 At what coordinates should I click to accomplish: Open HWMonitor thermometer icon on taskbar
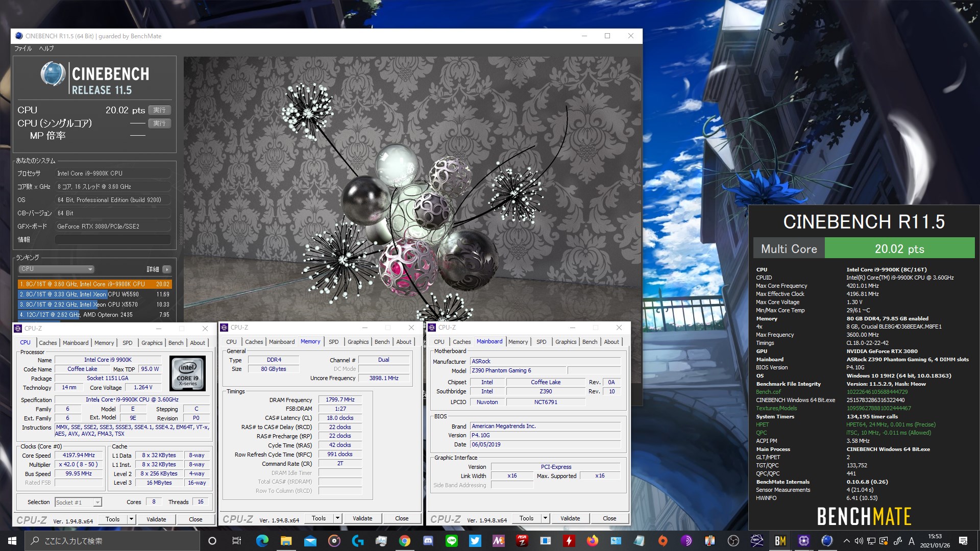coord(710,541)
